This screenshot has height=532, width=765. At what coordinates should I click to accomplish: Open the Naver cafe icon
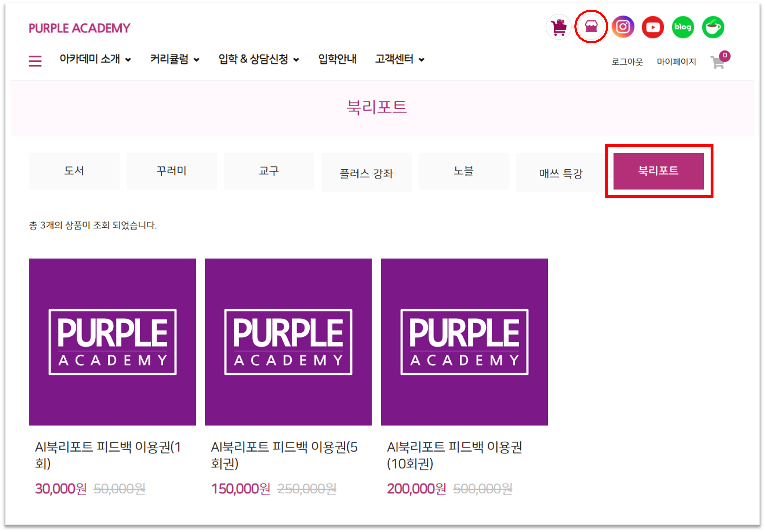click(x=713, y=27)
